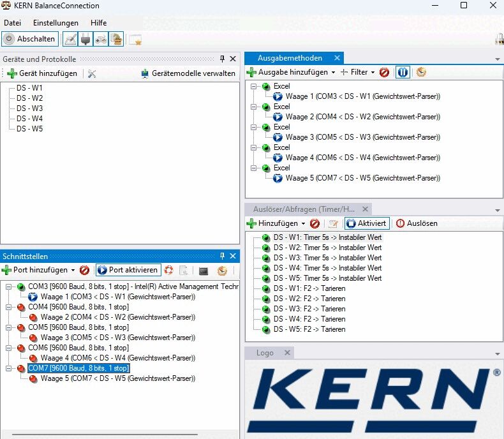
Task: Collapse the Excel node above Waage 1
Action: 254,86
